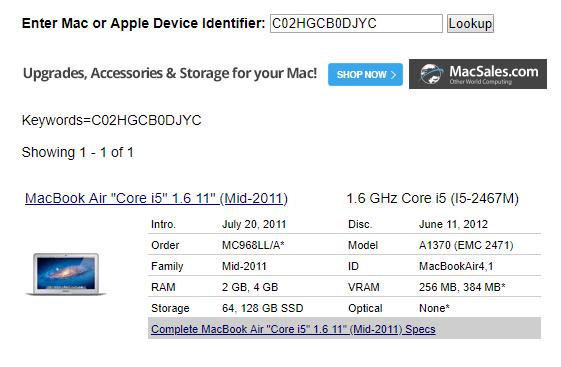Click the order number MC968LL/A* value
This screenshot has width=561, height=367.
point(253,245)
